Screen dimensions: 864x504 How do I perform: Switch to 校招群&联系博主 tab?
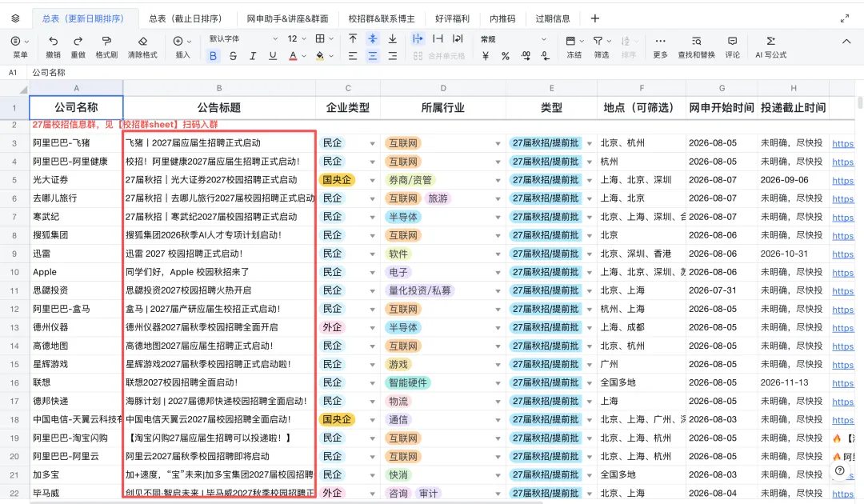[x=382, y=18]
